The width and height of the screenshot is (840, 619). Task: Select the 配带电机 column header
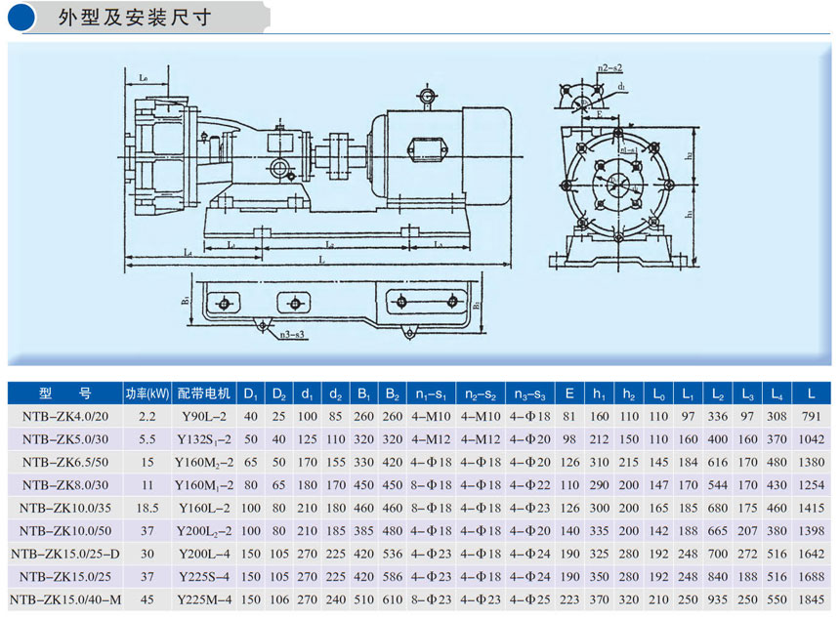point(204,393)
